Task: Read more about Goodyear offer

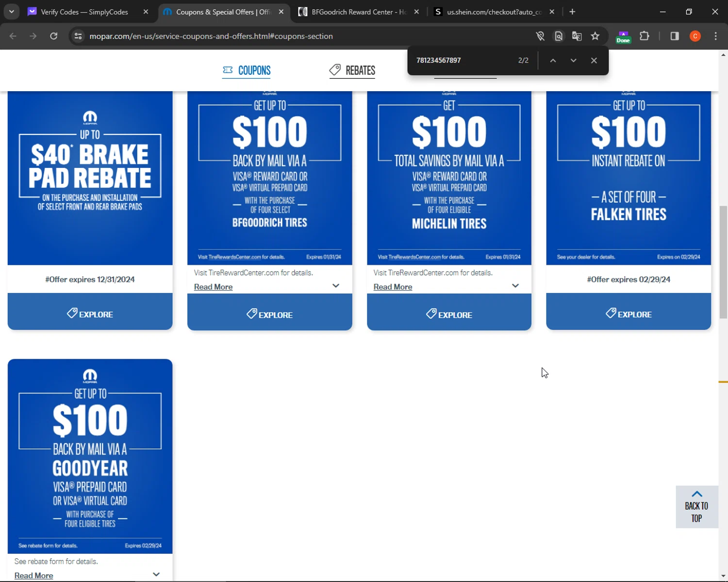Action: (33, 575)
